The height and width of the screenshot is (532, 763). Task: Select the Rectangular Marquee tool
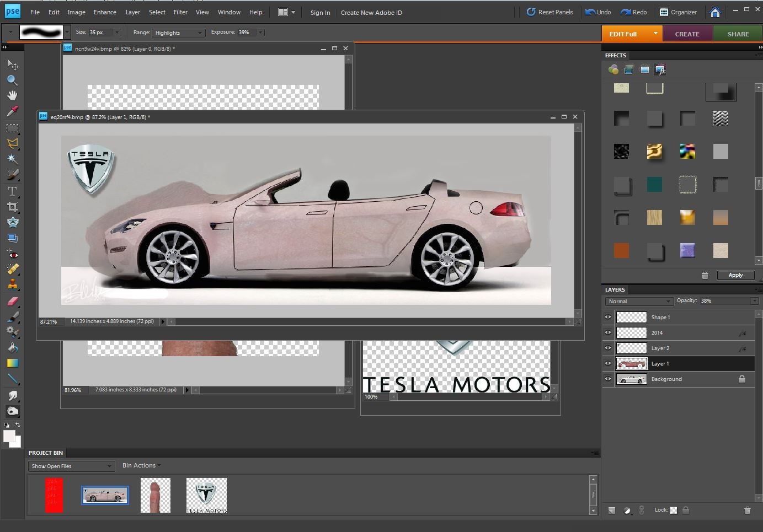click(x=12, y=128)
